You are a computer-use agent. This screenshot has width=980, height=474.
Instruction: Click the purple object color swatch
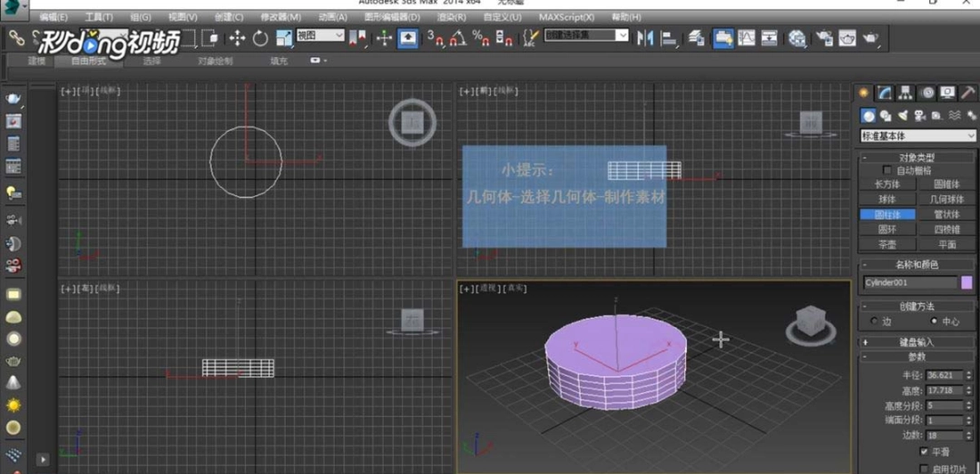967,282
